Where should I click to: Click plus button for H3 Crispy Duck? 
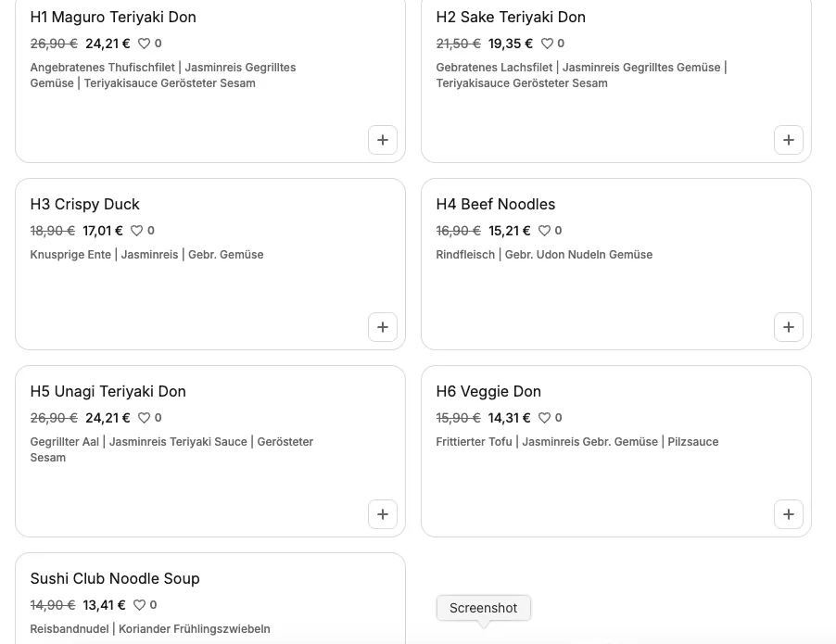pos(383,327)
